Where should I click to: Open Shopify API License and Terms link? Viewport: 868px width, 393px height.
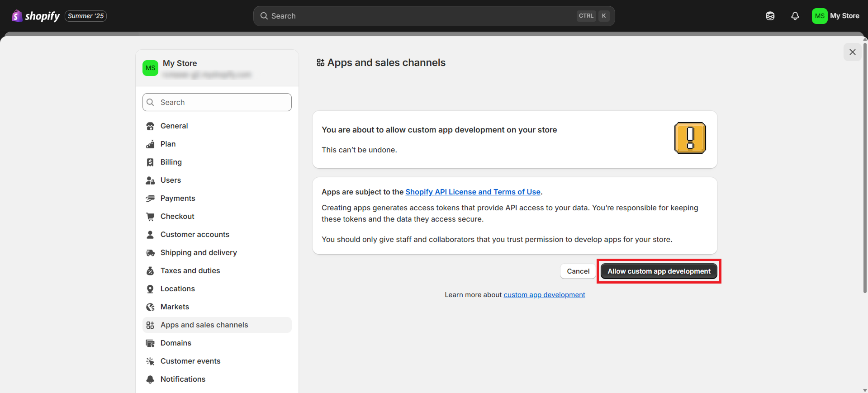click(473, 192)
